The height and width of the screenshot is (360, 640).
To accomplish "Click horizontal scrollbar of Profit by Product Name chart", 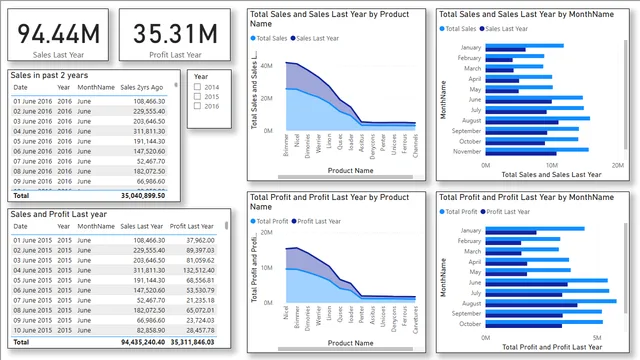I will click(x=345, y=349).
